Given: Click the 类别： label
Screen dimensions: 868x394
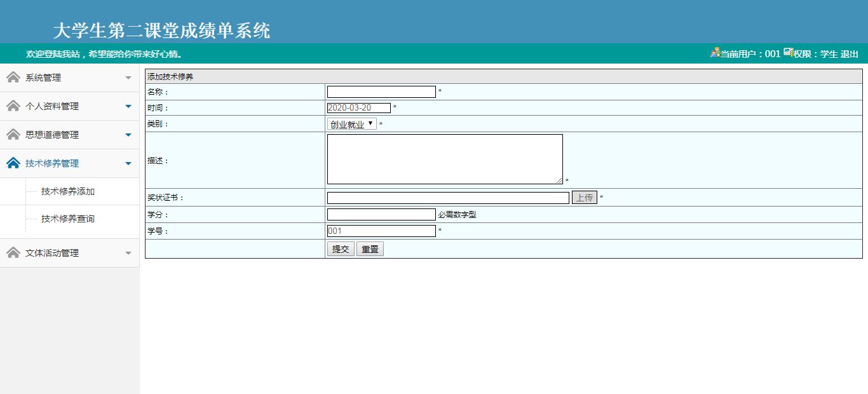Looking at the screenshot, I should click(158, 124).
